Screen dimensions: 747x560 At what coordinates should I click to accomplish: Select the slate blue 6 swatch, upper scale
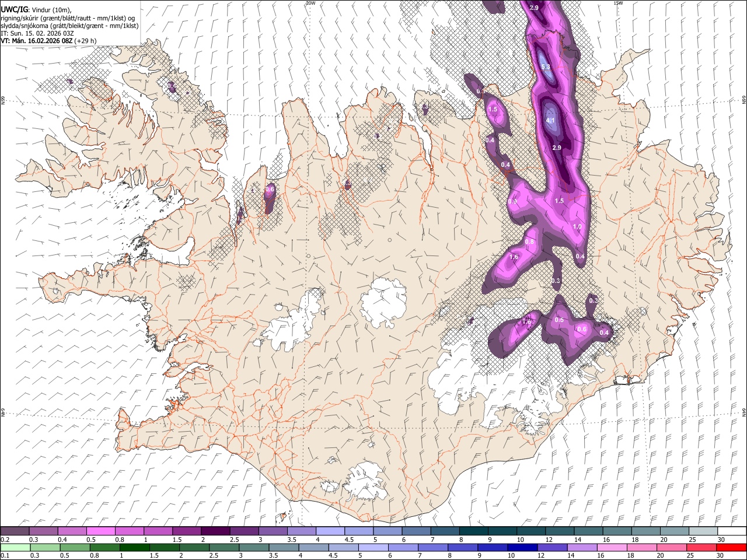pos(417,531)
